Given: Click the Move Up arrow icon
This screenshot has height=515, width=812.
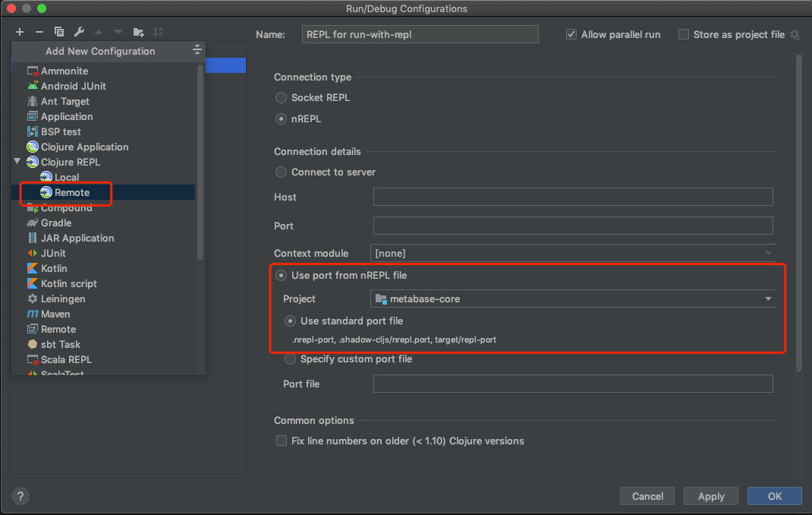Looking at the screenshot, I should 99,32.
